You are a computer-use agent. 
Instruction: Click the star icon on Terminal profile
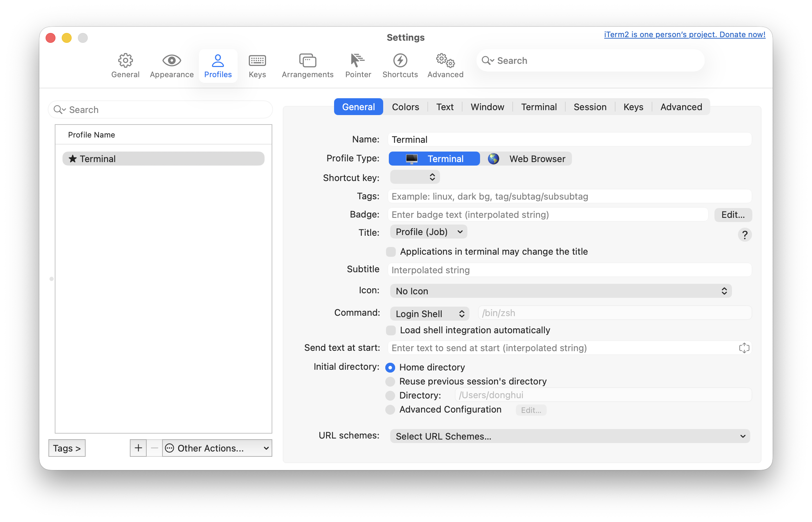coord(73,159)
